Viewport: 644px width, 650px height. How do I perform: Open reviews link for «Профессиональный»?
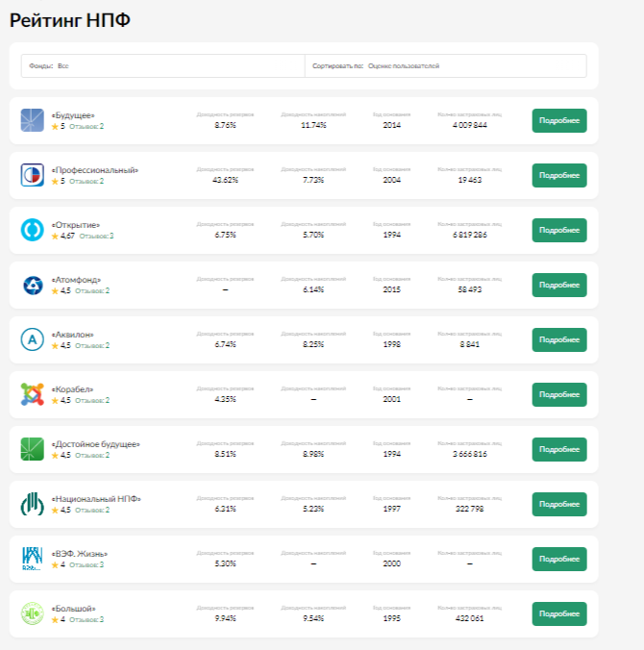(x=87, y=181)
